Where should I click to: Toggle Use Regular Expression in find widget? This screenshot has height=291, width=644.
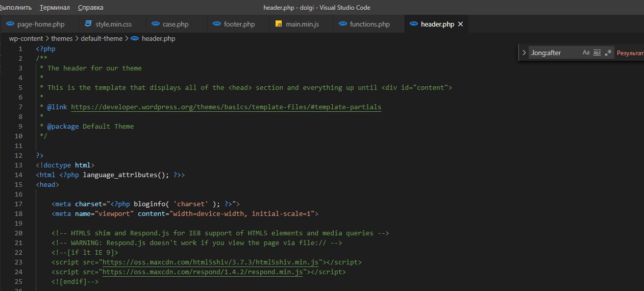pos(608,53)
